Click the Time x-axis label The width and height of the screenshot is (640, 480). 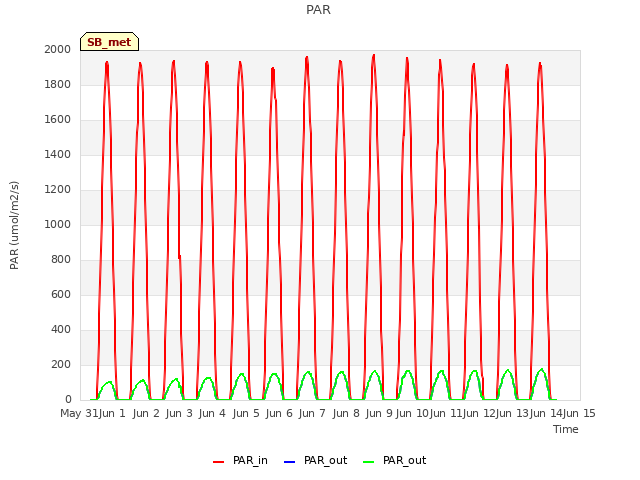pyautogui.click(x=566, y=429)
